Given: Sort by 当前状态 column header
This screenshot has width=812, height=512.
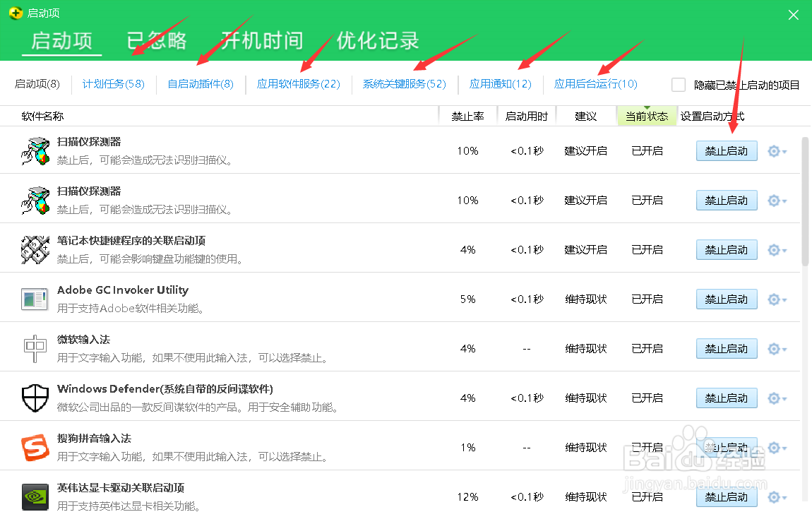Looking at the screenshot, I should 647,117.
